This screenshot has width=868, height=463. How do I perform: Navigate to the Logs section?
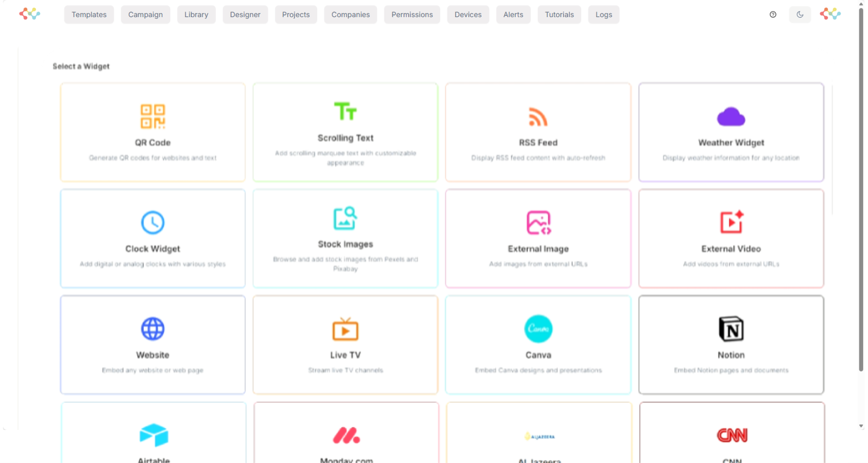pos(603,15)
